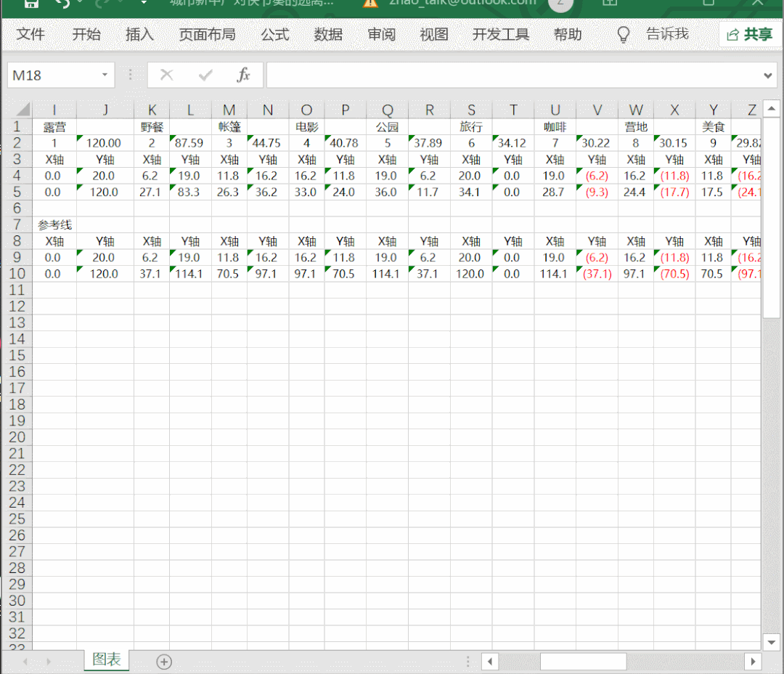Click the horizontal scrollbar thumb

pos(583,662)
